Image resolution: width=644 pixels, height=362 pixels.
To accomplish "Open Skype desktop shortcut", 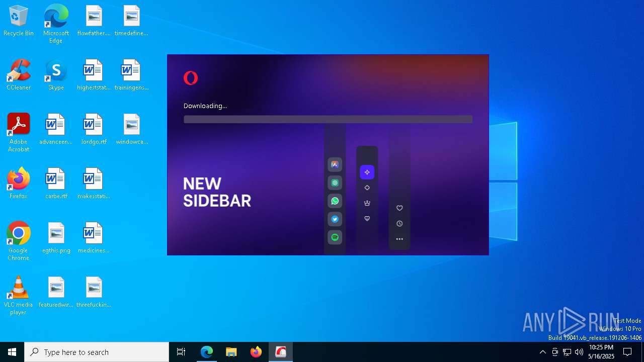I will click(56, 75).
